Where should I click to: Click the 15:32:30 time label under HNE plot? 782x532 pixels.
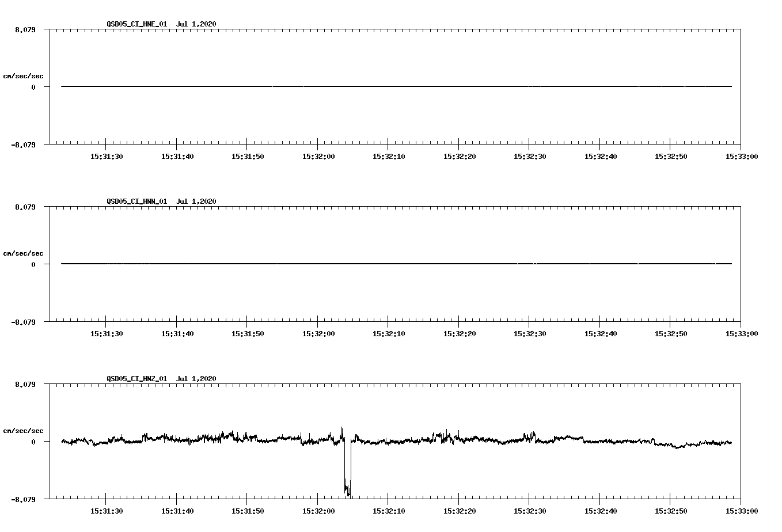(x=530, y=156)
